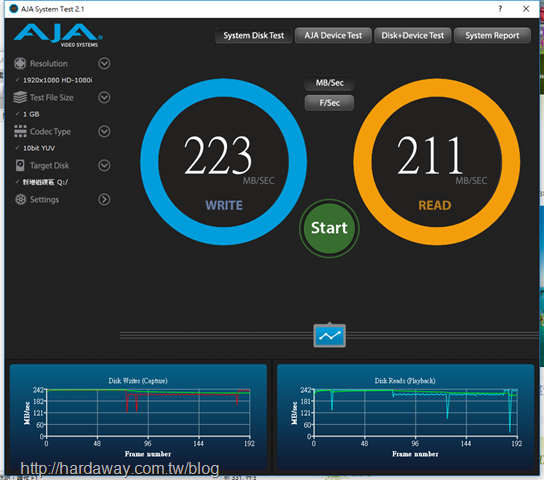Expand the Codec Type dropdown chevron
The width and height of the screenshot is (544, 480).
104,131
